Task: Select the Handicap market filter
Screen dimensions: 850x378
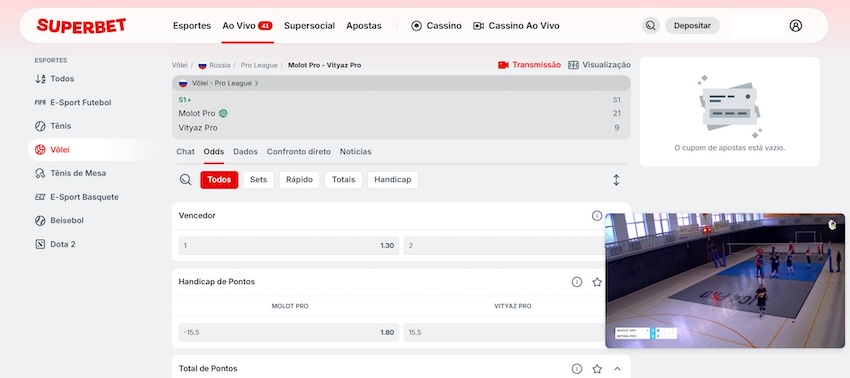Action: point(392,180)
